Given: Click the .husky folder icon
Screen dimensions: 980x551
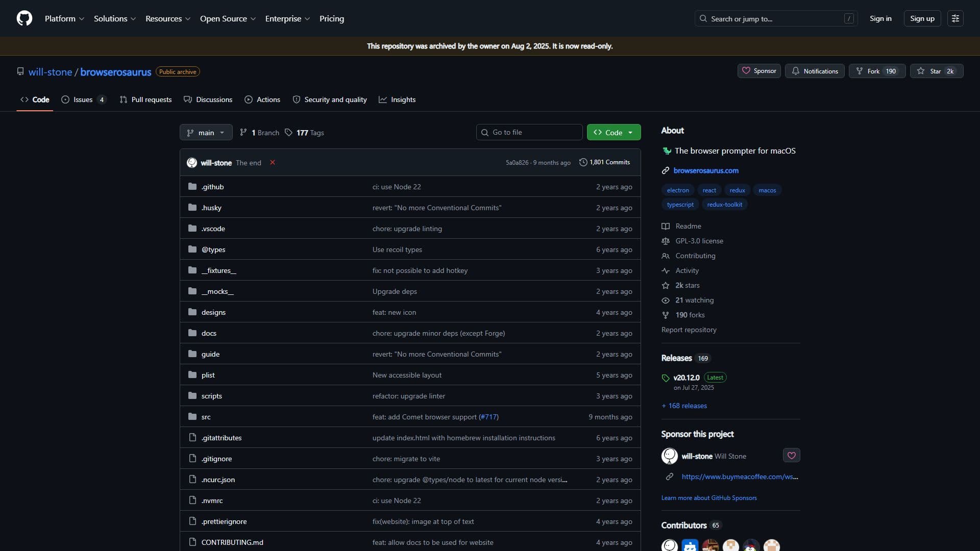Looking at the screenshot, I should tap(192, 207).
